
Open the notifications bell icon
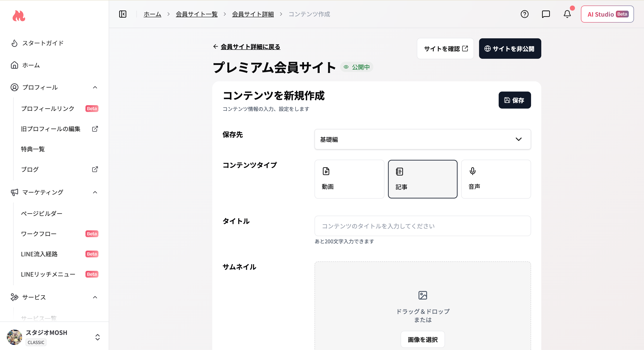pyautogui.click(x=567, y=14)
